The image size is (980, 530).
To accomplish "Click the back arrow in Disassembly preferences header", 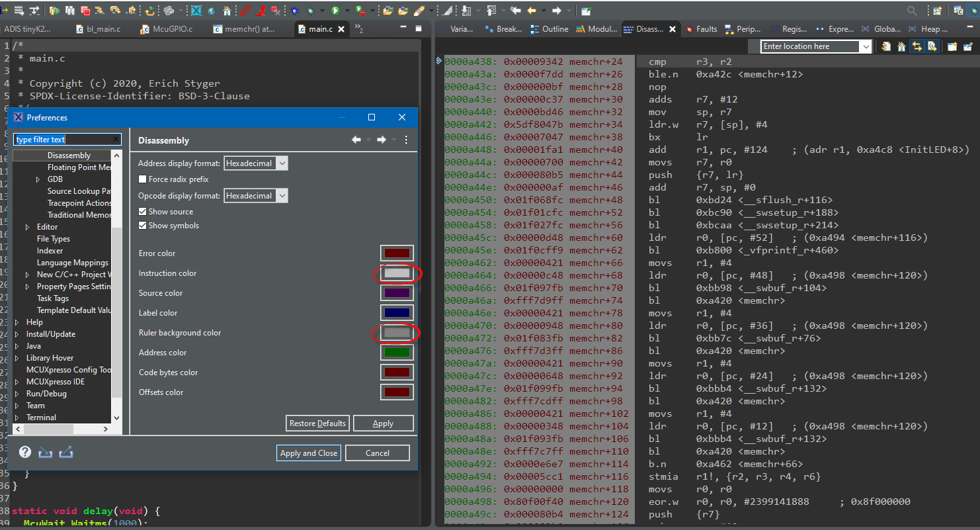I will click(x=356, y=140).
